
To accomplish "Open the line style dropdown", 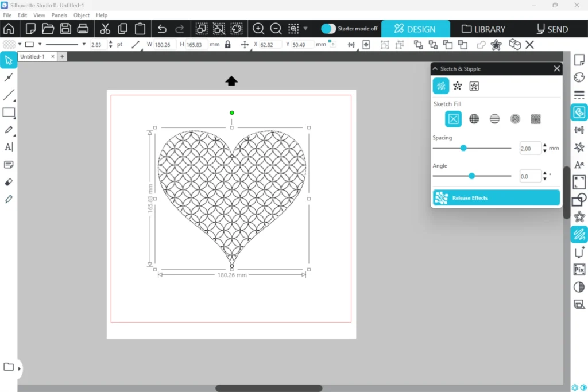I will (84, 45).
